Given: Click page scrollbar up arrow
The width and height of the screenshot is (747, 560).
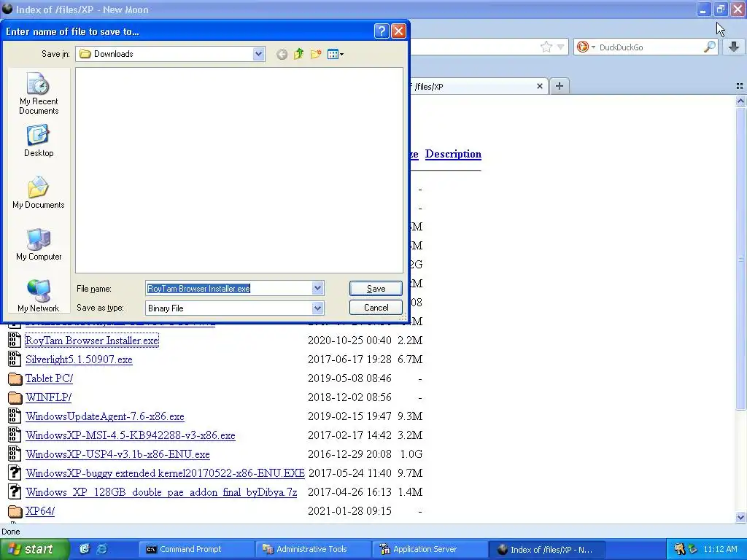Looking at the screenshot, I should coord(740,101).
